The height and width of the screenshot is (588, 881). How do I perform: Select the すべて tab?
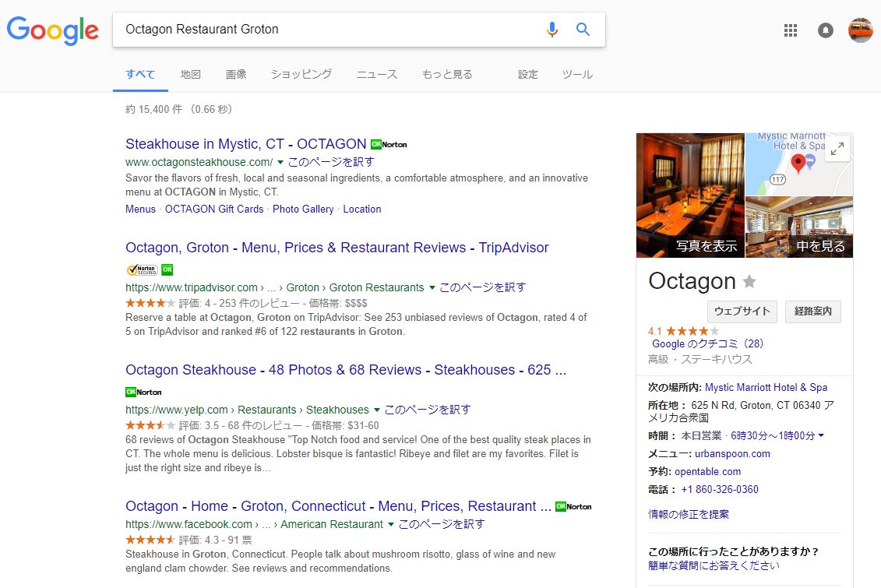[140, 74]
